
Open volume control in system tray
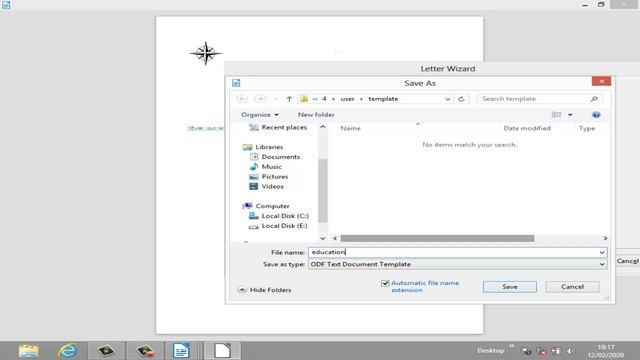571,351
